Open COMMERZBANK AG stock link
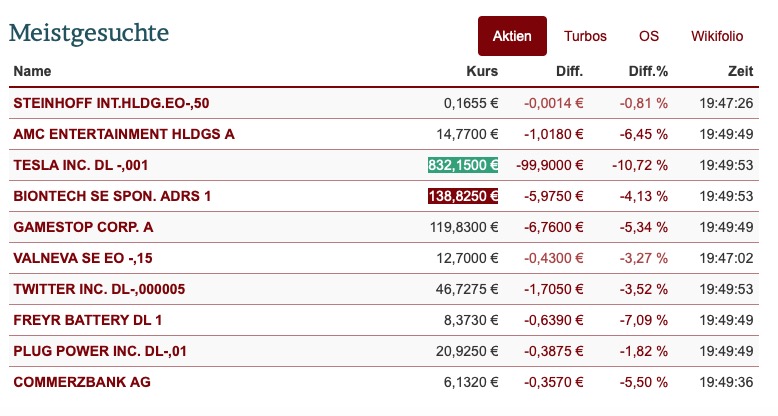Screen dimensions: 778x416 [82, 382]
